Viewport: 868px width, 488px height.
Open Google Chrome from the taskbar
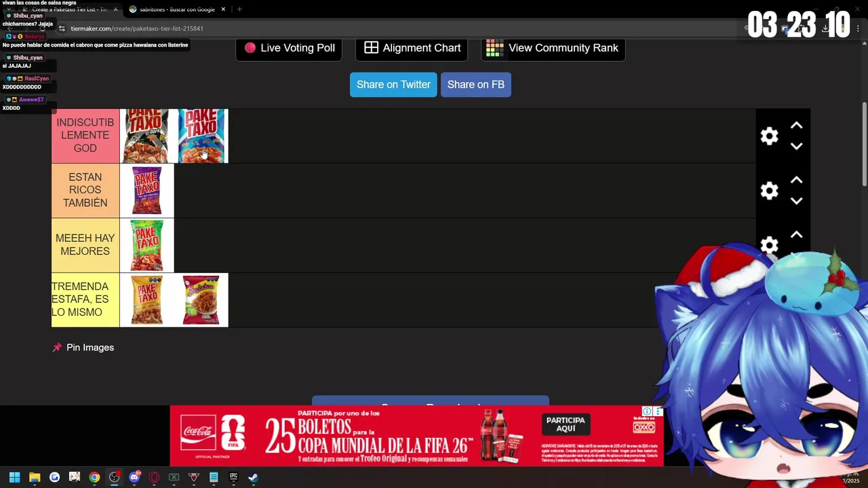(94, 477)
